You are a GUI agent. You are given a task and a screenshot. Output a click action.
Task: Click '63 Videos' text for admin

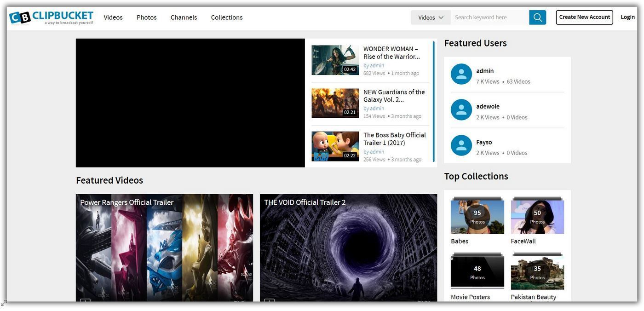click(518, 81)
